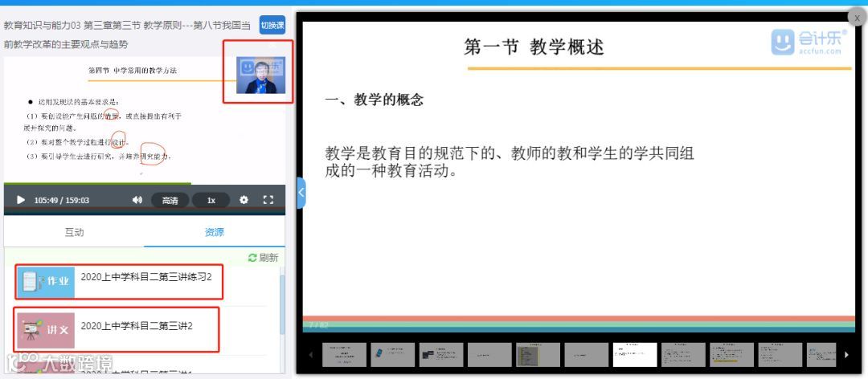Image resolution: width=868 pixels, height=379 pixels.
Task: Select the slide thumbnail with blue phone image
Action: (x=392, y=355)
